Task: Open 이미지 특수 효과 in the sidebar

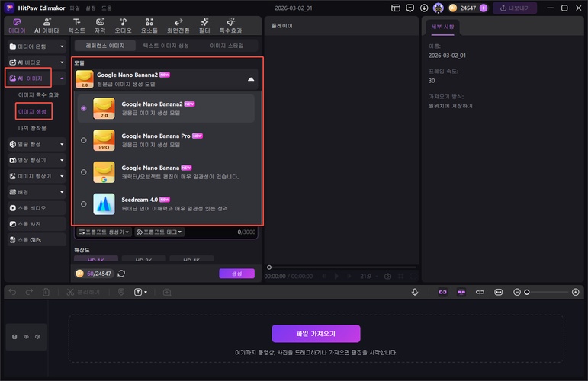Action: pos(38,94)
